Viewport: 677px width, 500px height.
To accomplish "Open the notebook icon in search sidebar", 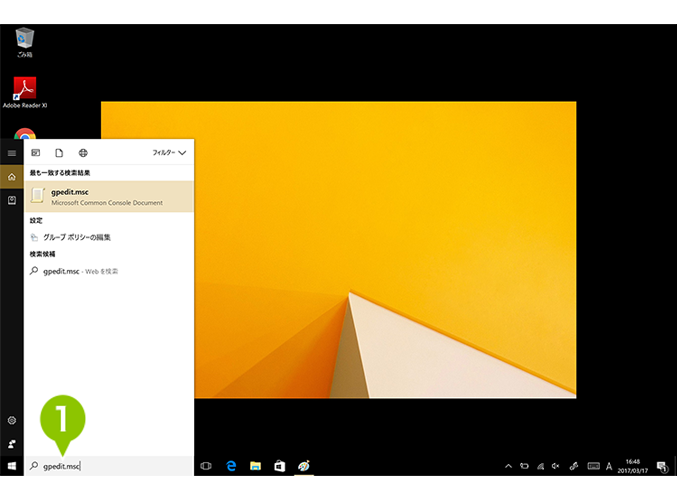I will 12,200.
